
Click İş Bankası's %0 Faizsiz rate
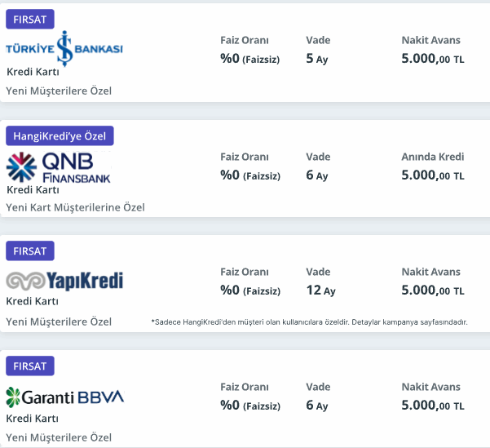click(x=250, y=59)
